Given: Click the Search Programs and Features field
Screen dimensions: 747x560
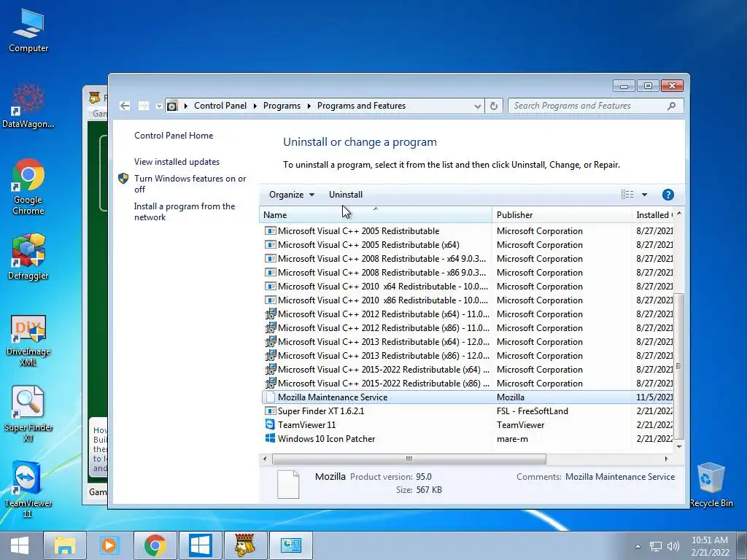Looking at the screenshot, I should click(595, 106).
